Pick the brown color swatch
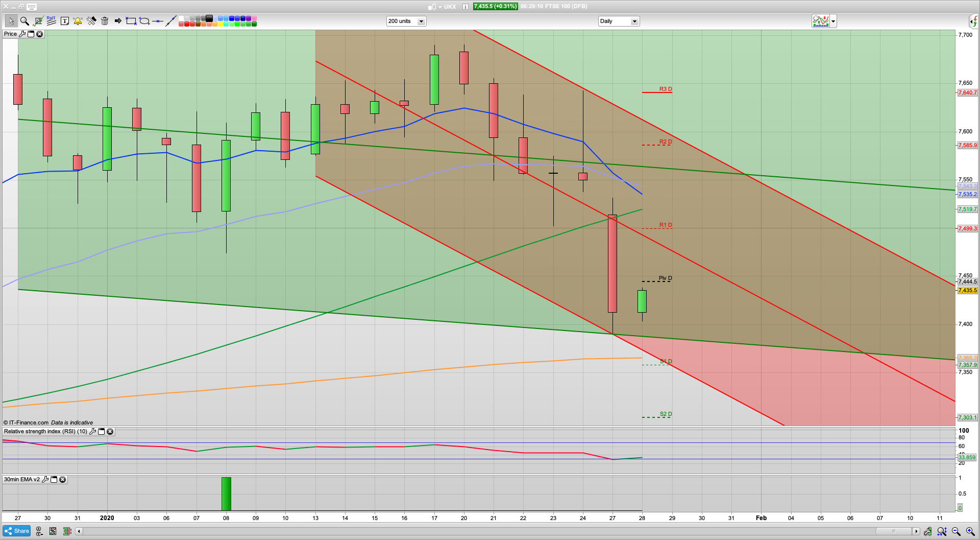 pyautogui.click(x=198, y=24)
